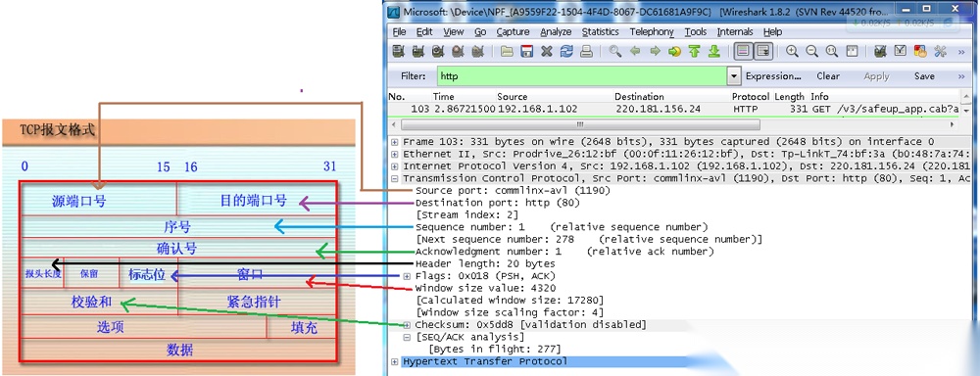Image resolution: width=980 pixels, height=376 pixels.
Task: Expand the Checksum: 0x5dd8 node
Action: [x=407, y=325]
